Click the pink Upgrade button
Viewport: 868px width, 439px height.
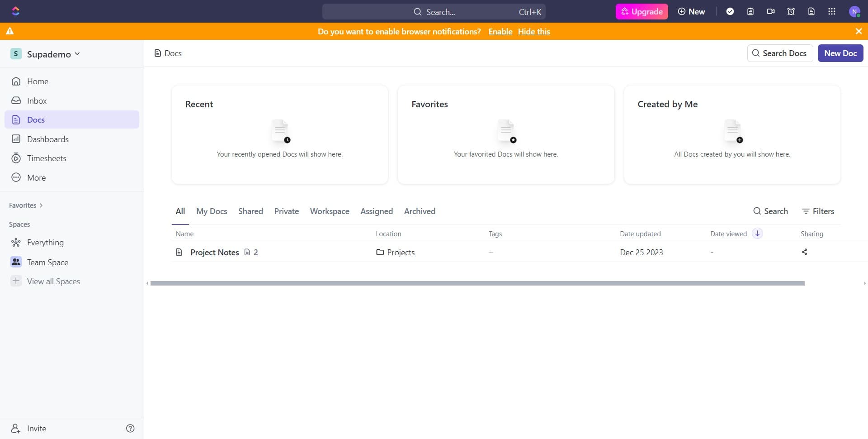pyautogui.click(x=642, y=11)
